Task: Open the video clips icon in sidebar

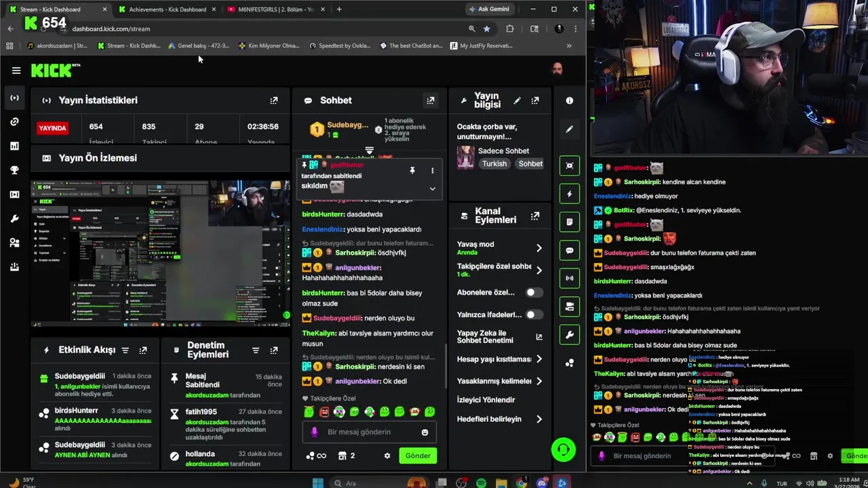Action: click(x=14, y=195)
